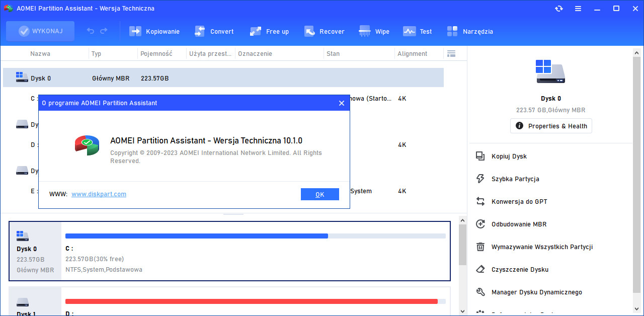Click the refresh icon in title bar
The width and height of the screenshot is (644, 316).
pyautogui.click(x=558, y=9)
